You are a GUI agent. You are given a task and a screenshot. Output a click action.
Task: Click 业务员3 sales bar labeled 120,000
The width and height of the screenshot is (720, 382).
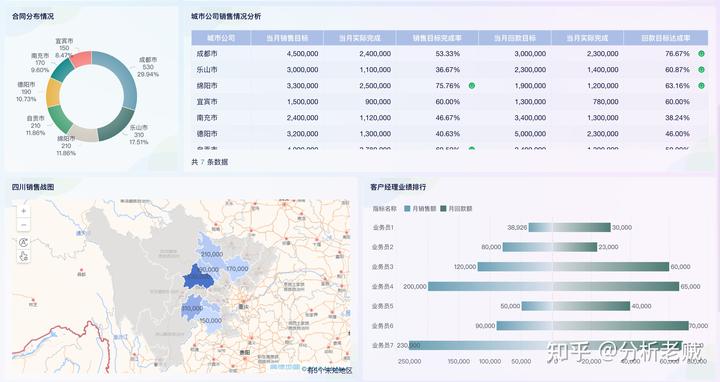(515, 267)
